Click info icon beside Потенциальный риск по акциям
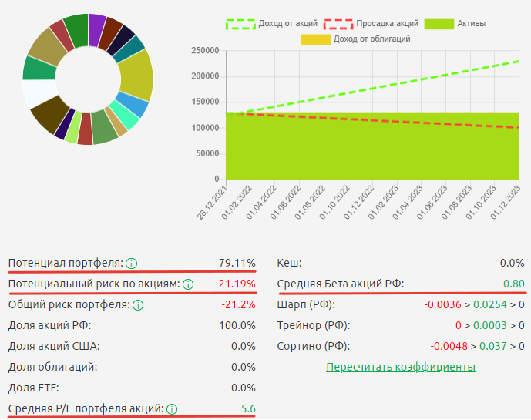 [188, 284]
